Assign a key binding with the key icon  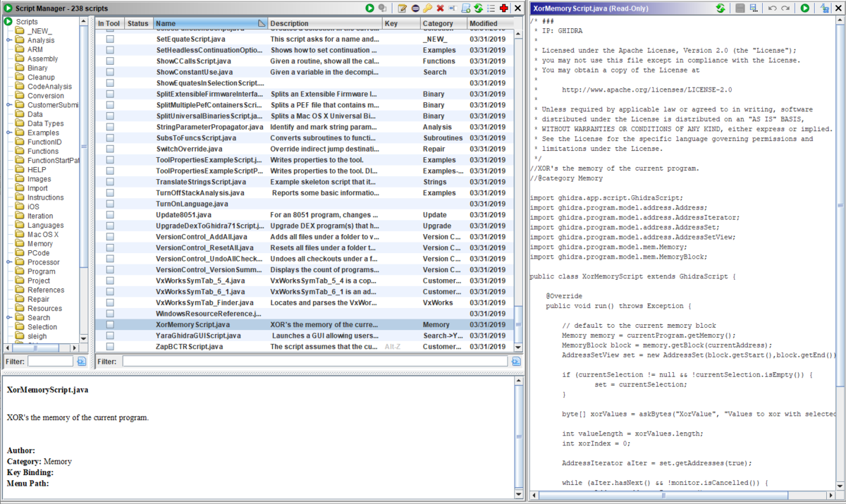[x=427, y=8]
